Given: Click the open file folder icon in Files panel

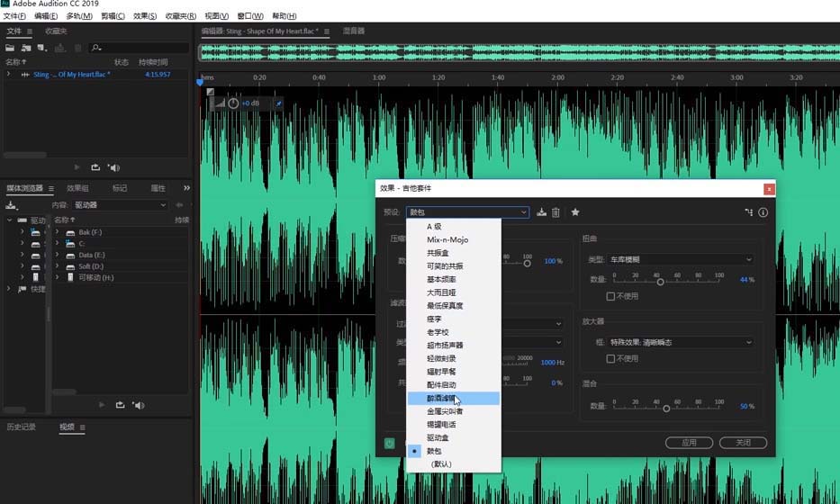Looking at the screenshot, I should (x=10, y=47).
